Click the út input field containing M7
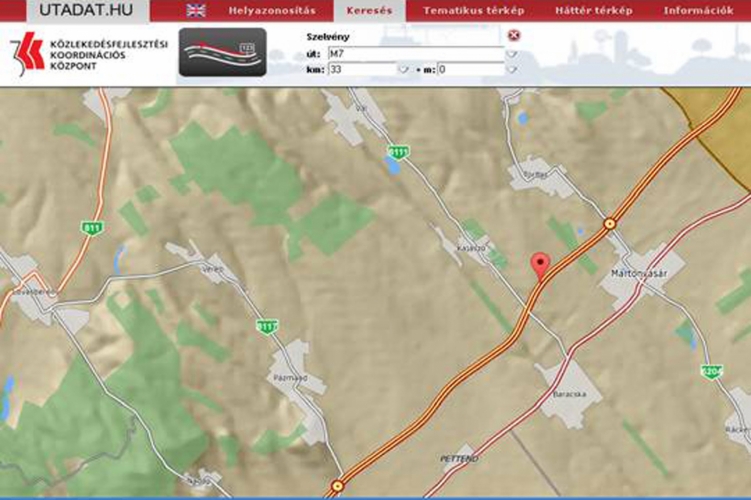The image size is (751, 500). [415, 54]
